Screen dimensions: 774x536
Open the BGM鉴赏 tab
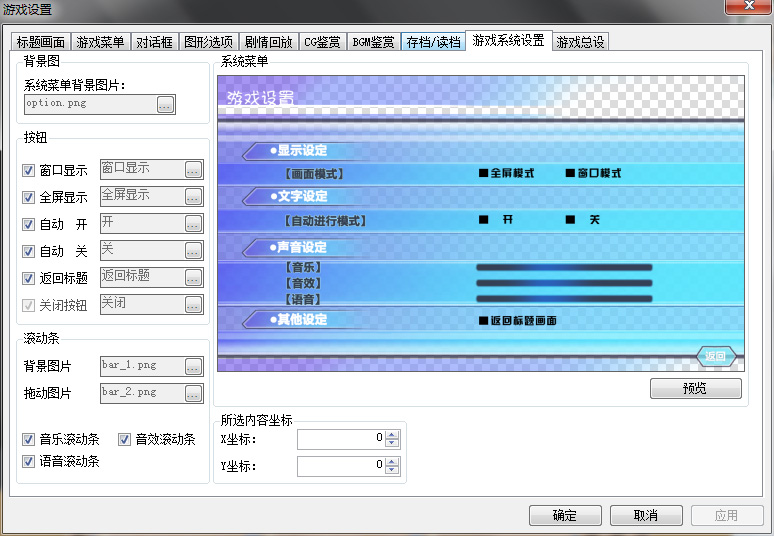coord(373,42)
